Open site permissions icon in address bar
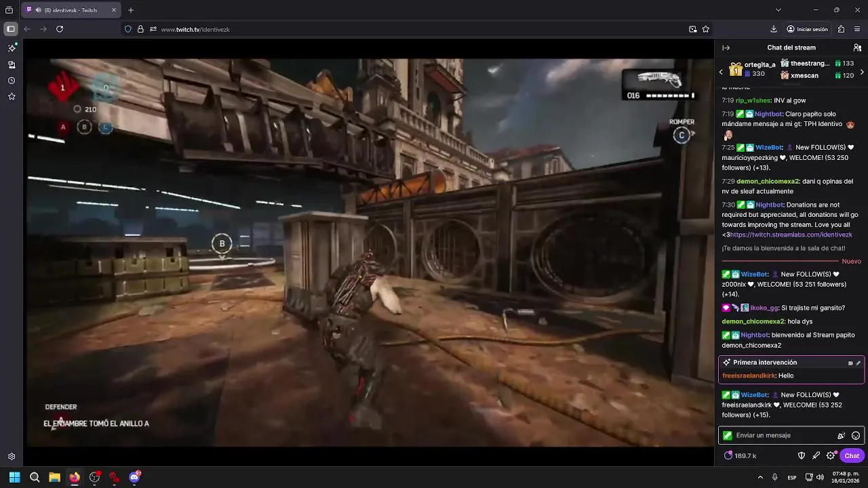Screen dimensions: 868x488 click(x=153, y=29)
